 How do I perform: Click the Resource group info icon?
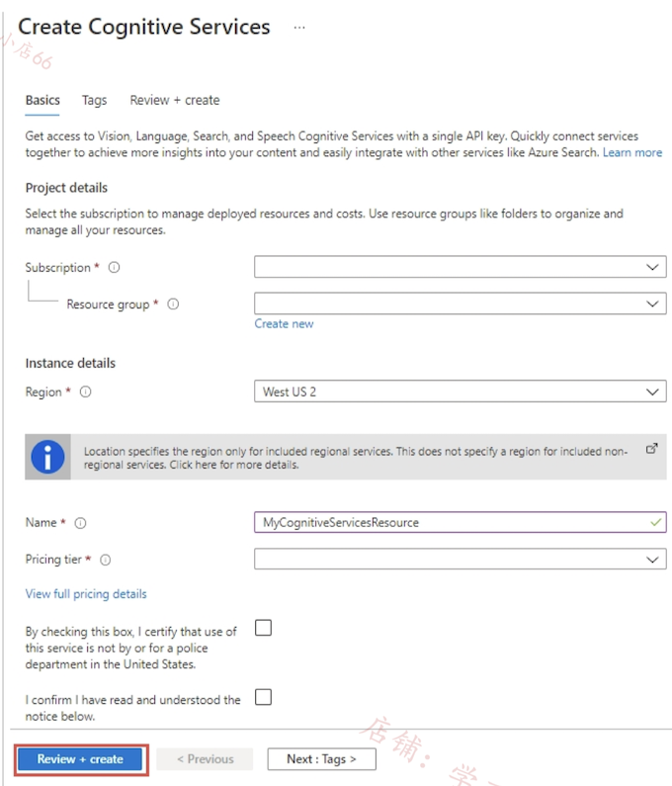tap(173, 304)
